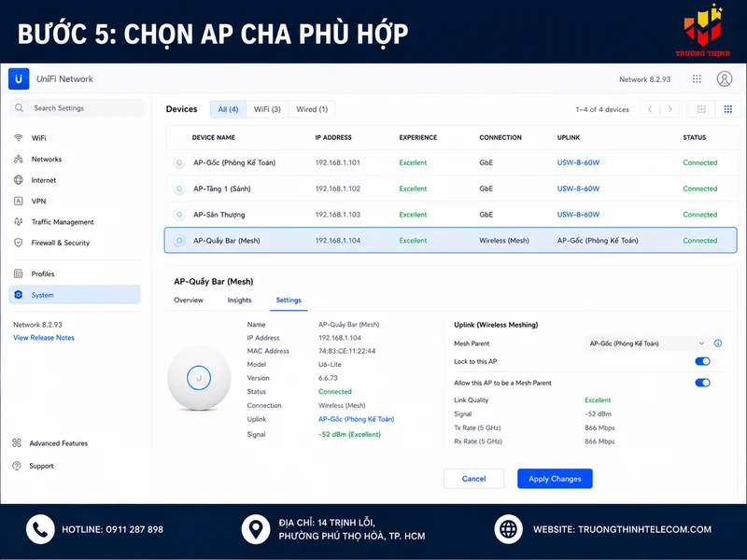
Task: Click the Profiles sidebar icon
Action: [18, 273]
